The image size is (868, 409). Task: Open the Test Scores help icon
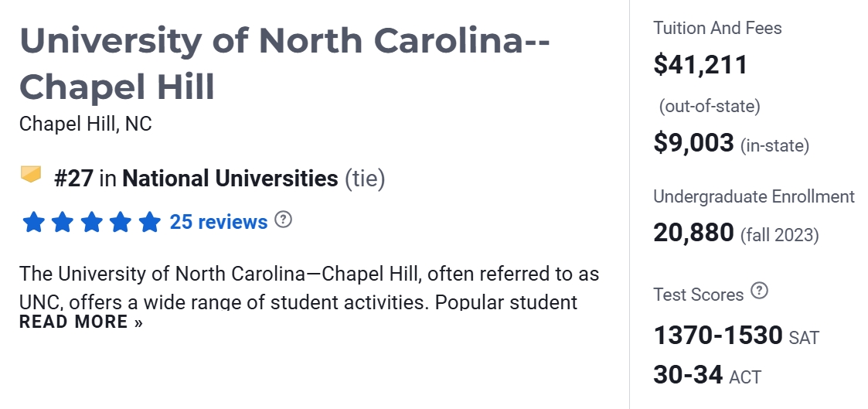761,291
